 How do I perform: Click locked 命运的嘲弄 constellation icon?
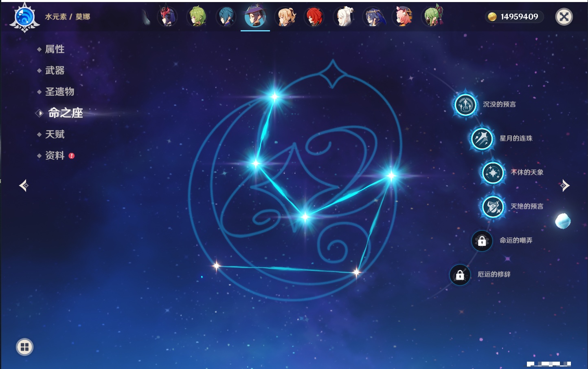point(482,241)
